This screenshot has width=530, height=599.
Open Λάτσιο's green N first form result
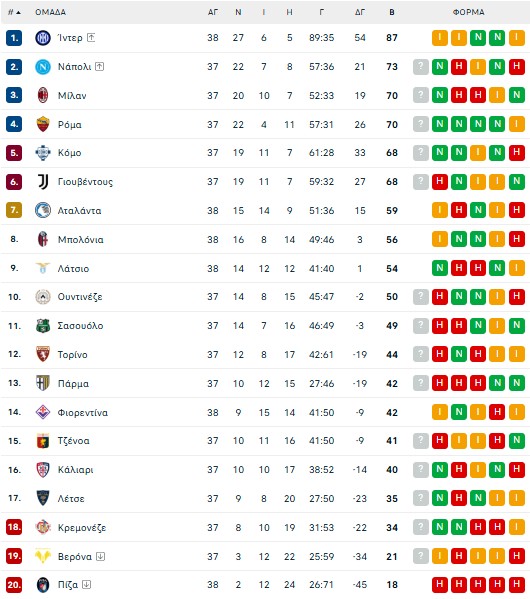coord(440,268)
